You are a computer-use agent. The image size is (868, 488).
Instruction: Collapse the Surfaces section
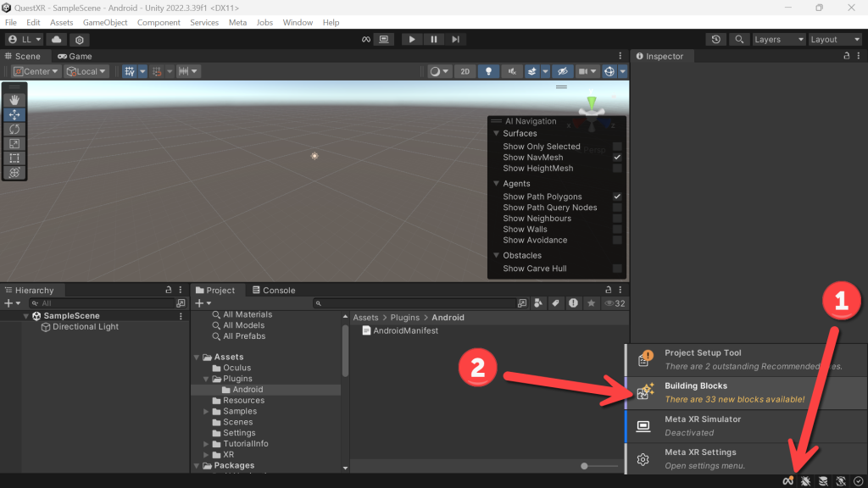[497, 133]
